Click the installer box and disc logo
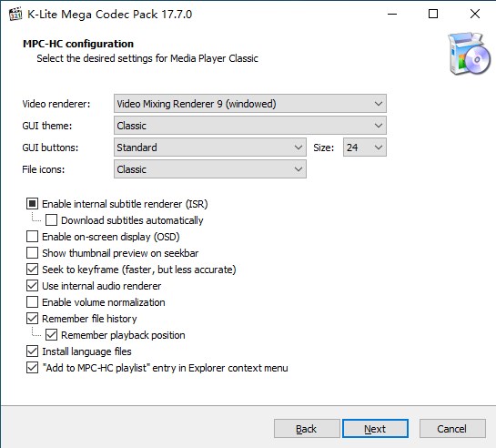 pyautogui.click(x=469, y=54)
